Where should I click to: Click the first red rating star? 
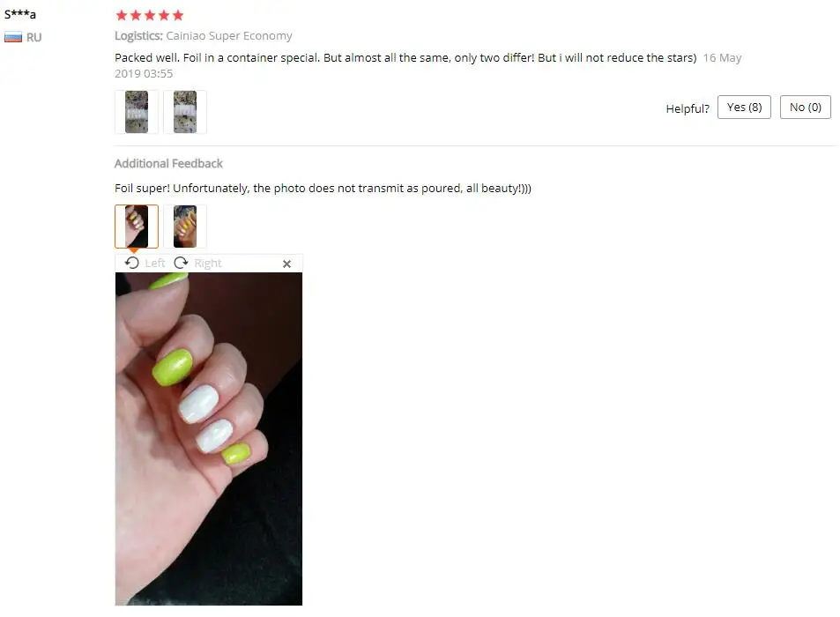click(122, 15)
